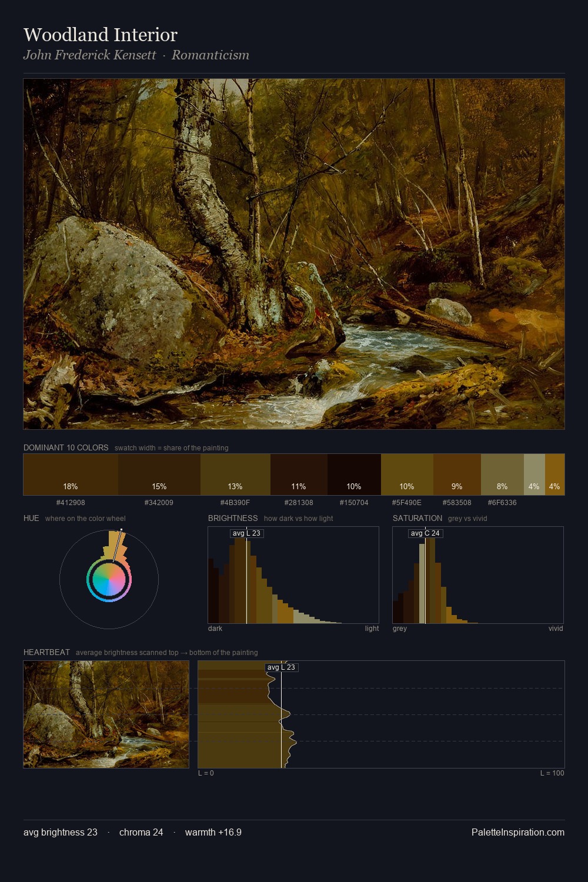Click the Romanticism style label
The image size is (588, 882).
click(211, 55)
